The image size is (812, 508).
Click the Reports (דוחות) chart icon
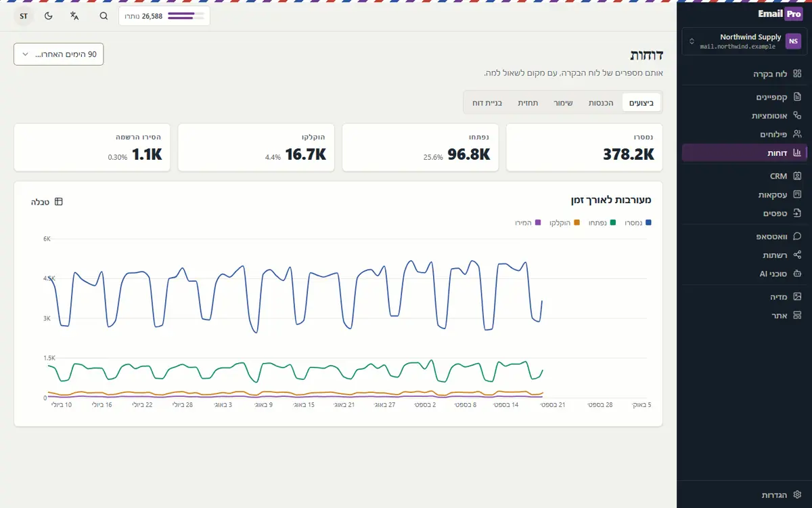pos(797,153)
